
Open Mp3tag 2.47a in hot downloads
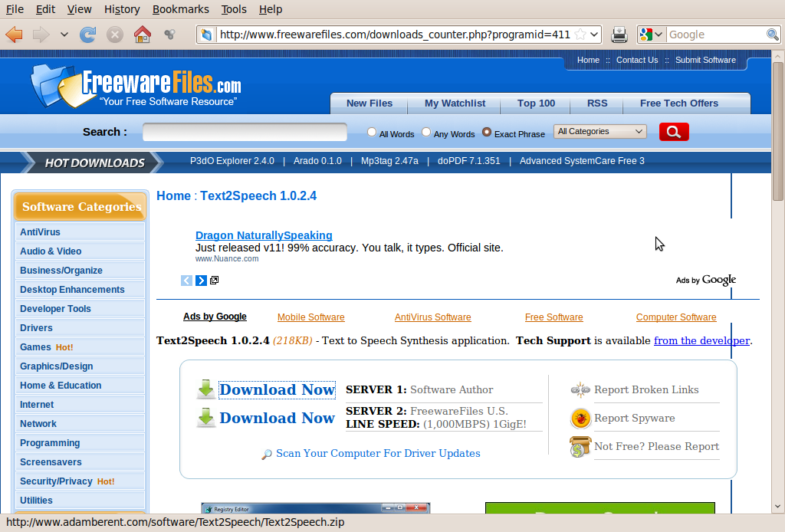[x=389, y=161]
